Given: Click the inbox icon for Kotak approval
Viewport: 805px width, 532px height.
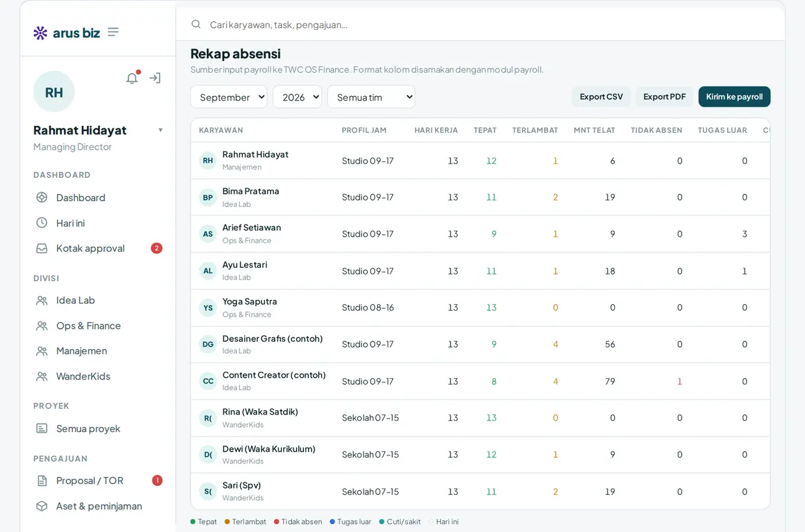Looking at the screenshot, I should (42, 248).
